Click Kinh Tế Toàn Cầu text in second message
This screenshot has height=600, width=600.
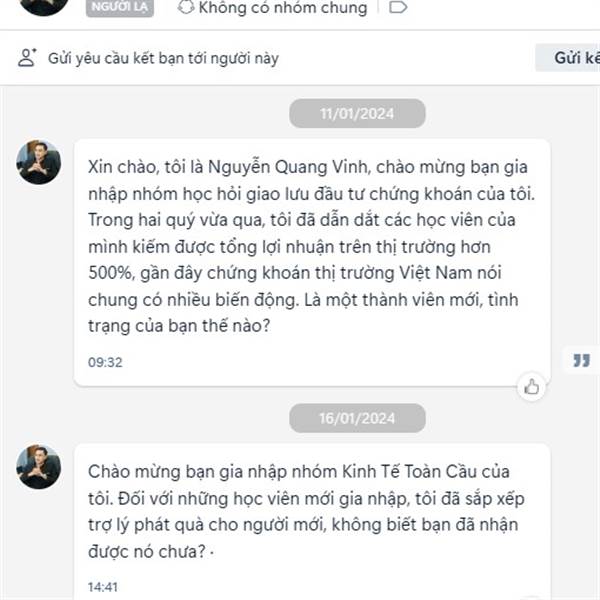pyautogui.click(x=398, y=471)
